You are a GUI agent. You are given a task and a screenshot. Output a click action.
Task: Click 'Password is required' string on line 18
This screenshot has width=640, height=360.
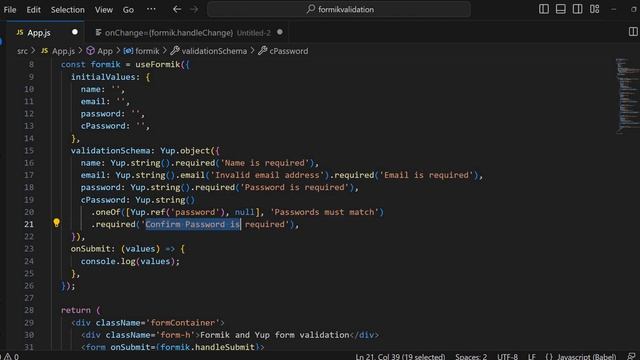[295, 187]
